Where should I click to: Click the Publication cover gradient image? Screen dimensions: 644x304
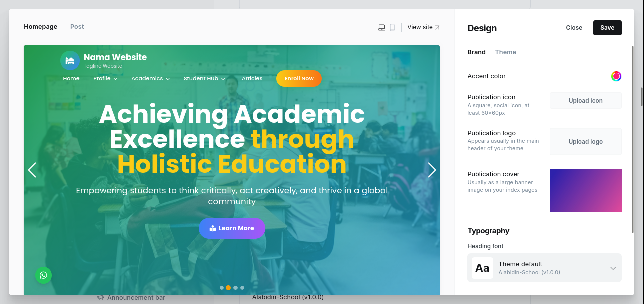click(x=585, y=191)
